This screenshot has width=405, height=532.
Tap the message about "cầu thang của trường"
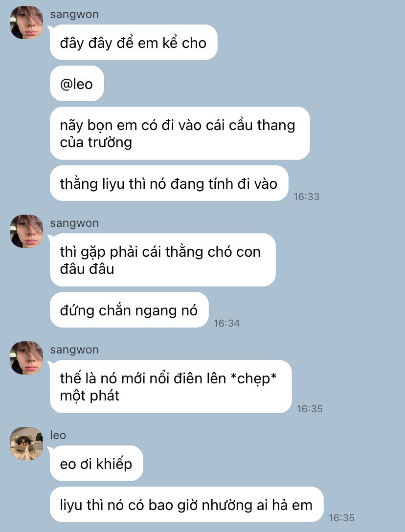tap(180, 133)
